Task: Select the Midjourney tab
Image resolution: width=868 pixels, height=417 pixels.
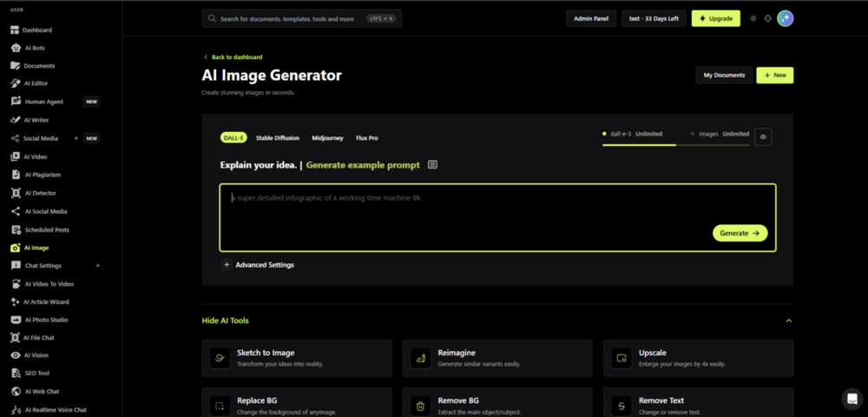Action: click(327, 138)
